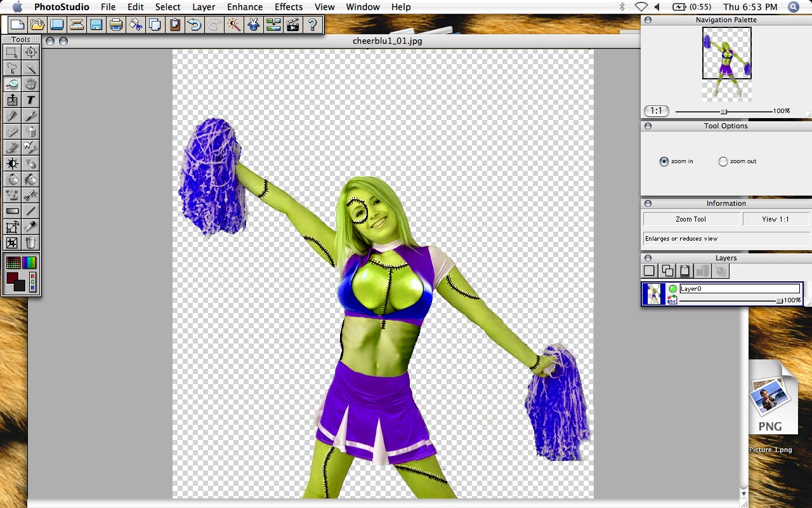Screen dimensions: 812x508
Task: Select the Pan hand tool
Action: pyautogui.click(x=30, y=84)
